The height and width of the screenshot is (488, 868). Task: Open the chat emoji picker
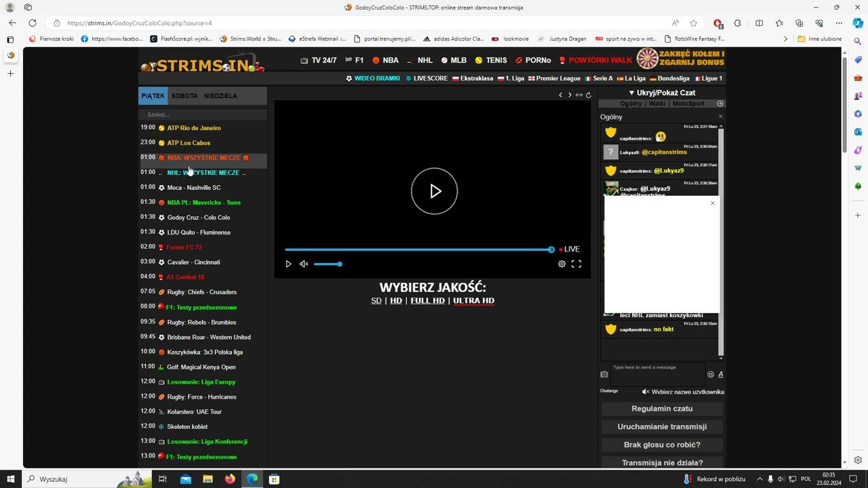[711, 374]
